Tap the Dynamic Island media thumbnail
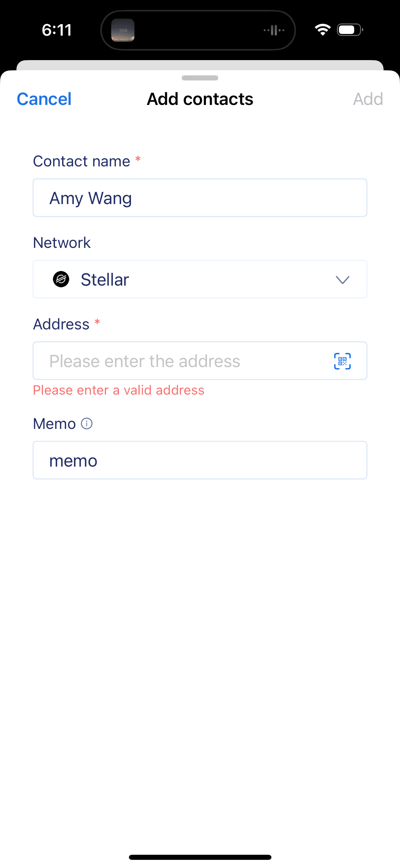 (x=123, y=30)
